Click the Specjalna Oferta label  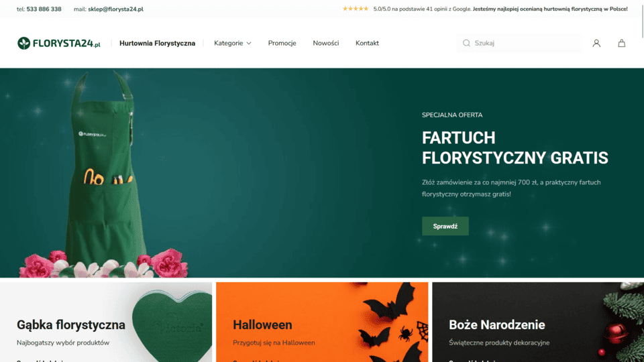point(452,115)
